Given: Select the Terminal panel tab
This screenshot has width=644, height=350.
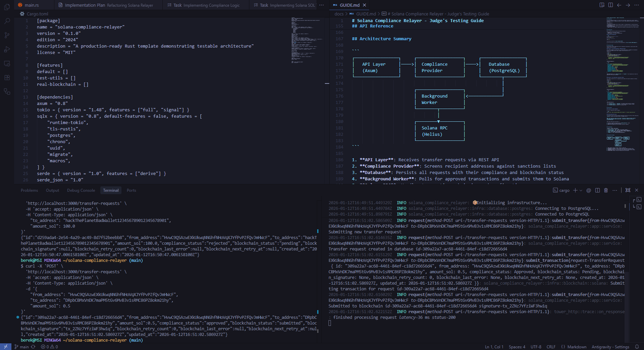Looking at the screenshot, I should [111, 190].
